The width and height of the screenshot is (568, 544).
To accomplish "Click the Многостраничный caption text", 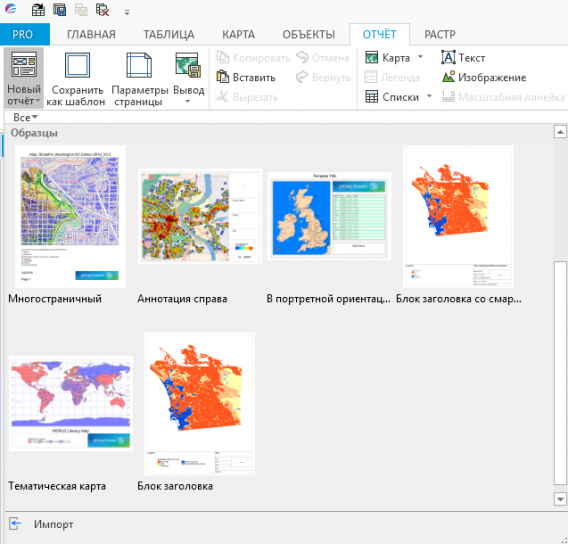I will [x=55, y=299].
